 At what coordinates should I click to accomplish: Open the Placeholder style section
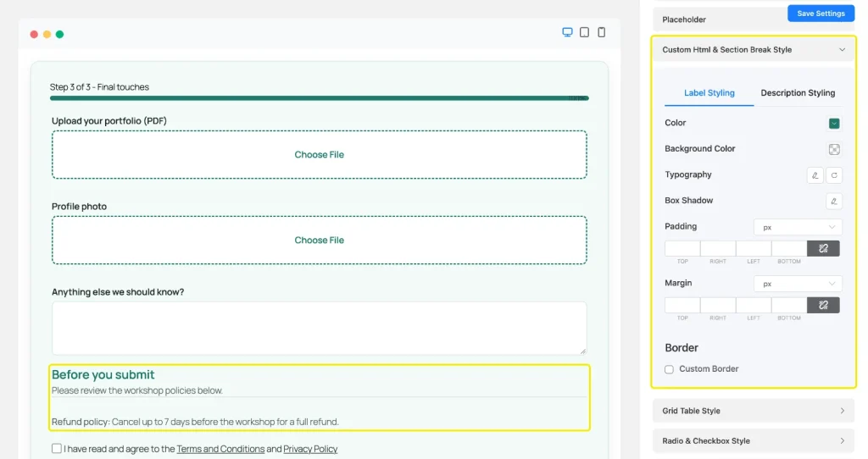point(720,19)
